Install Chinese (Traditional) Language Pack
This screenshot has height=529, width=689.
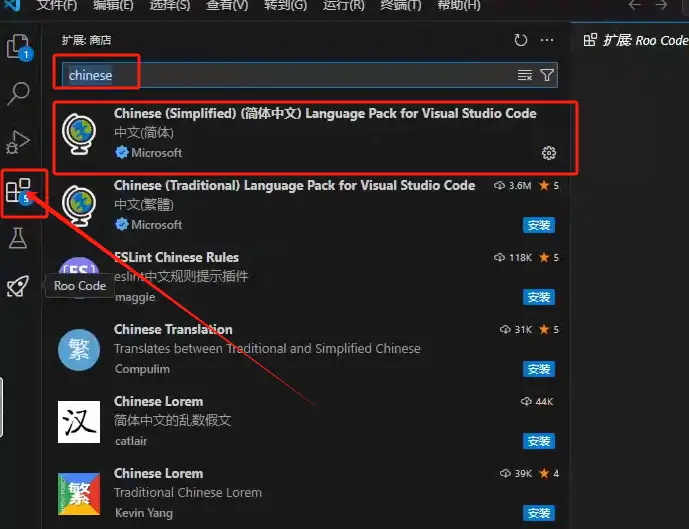tap(539, 225)
